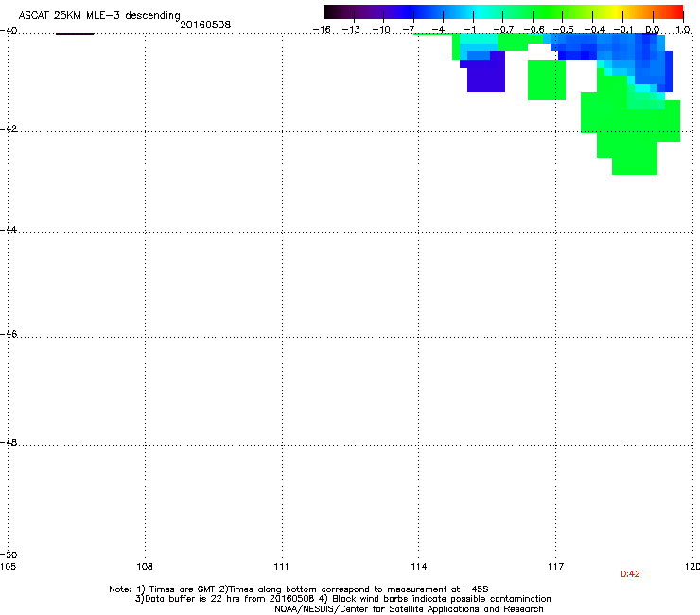Click the '111' longitude axis label
Screen dimensions: 700x615
(281, 567)
